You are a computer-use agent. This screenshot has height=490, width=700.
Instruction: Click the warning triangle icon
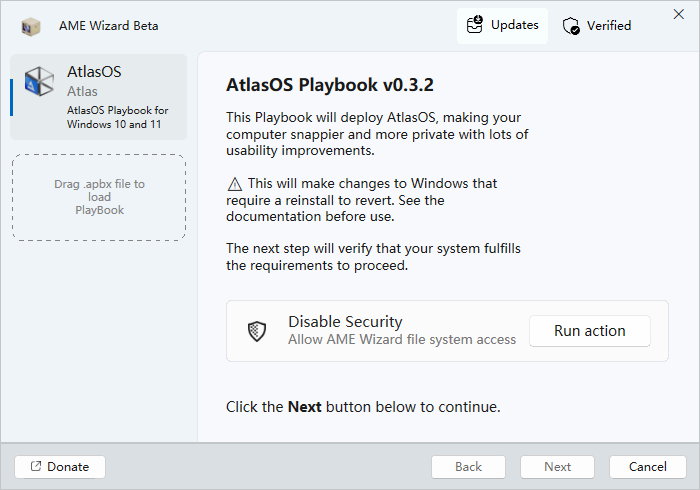coord(235,184)
